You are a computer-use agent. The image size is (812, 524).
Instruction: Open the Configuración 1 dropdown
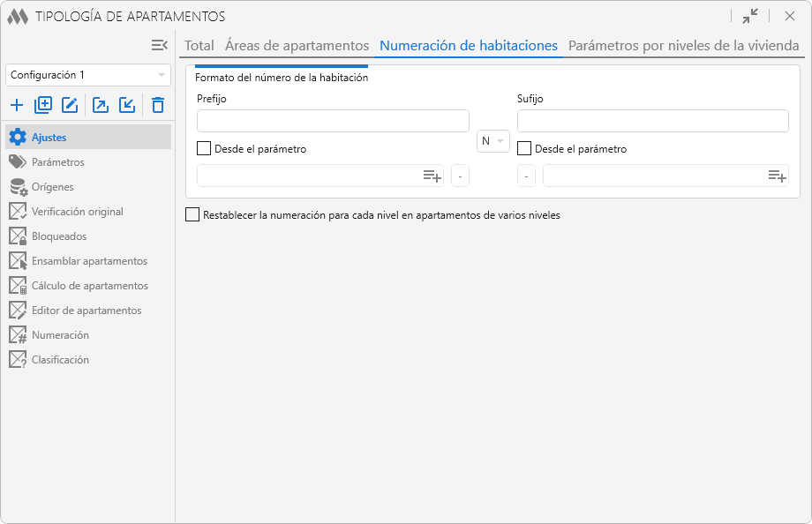[88, 75]
